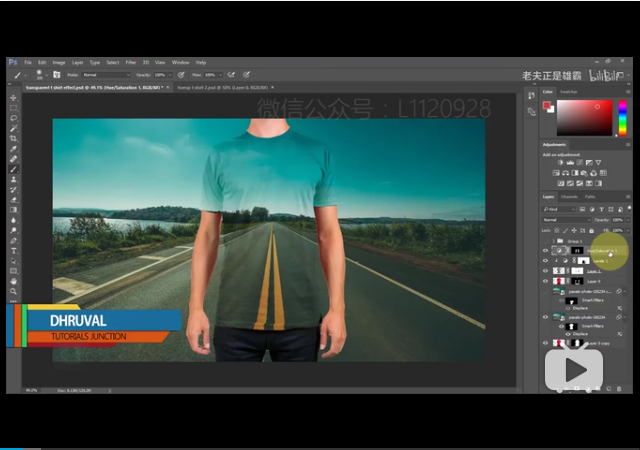Open the brush preset picker dropdown
This screenshot has width=640, height=450.
click(46, 75)
